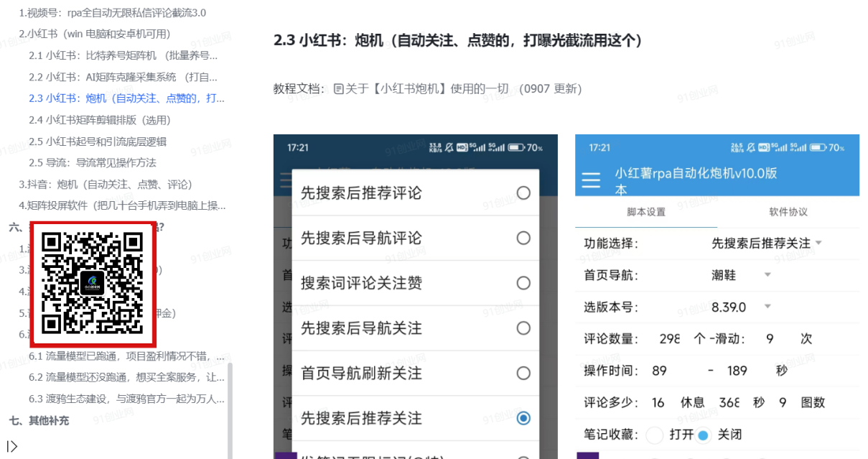Select 先搜索后推荐评论 radio option
This screenshot has width=868, height=459.
(523, 193)
